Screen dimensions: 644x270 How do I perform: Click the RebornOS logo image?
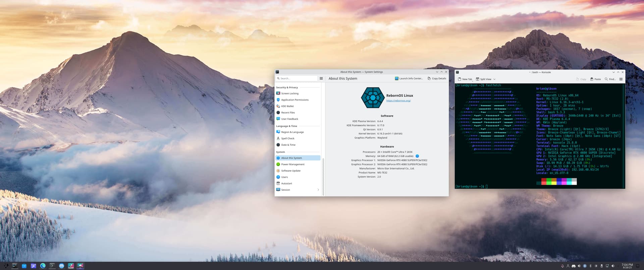click(x=373, y=98)
